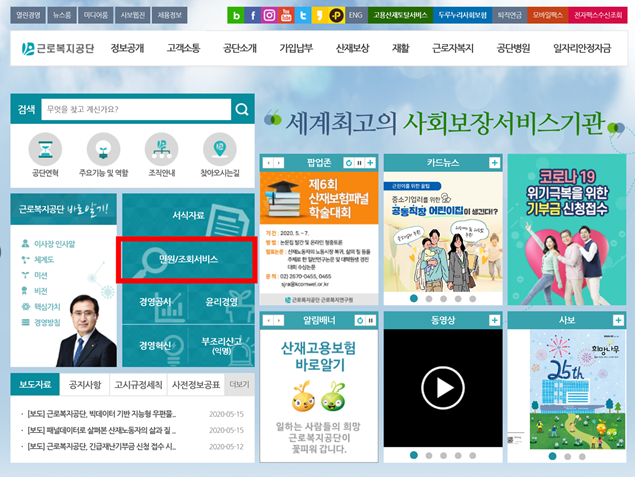
Task: Click the 근로복지공단 logo
Action: (x=58, y=49)
